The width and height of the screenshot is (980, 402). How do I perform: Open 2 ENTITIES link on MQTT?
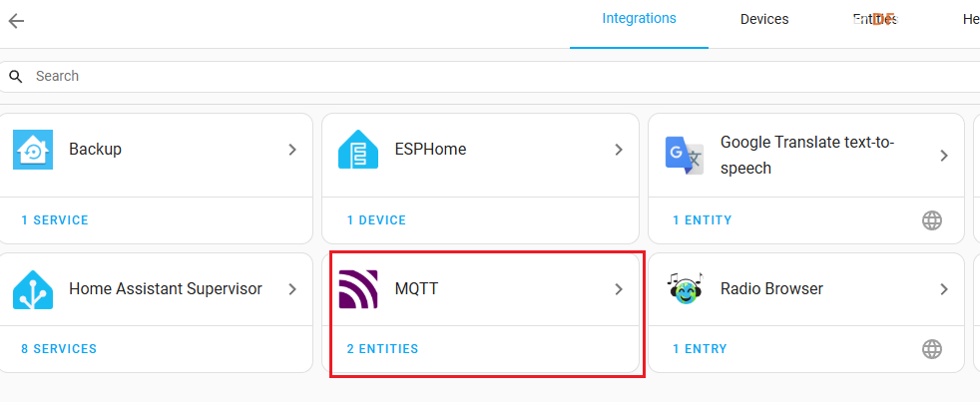[x=382, y=349]
